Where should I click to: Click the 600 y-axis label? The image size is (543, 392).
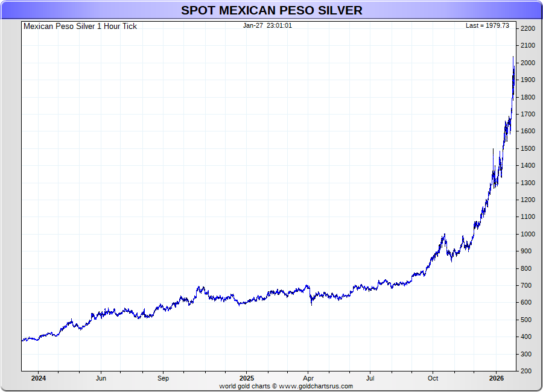pos(526,302)
